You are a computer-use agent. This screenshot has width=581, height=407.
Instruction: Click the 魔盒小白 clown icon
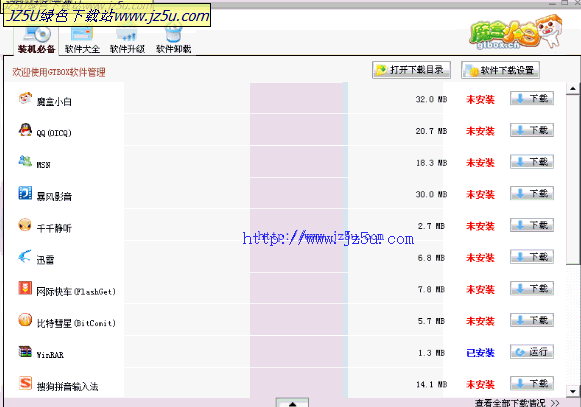(25, 99)
